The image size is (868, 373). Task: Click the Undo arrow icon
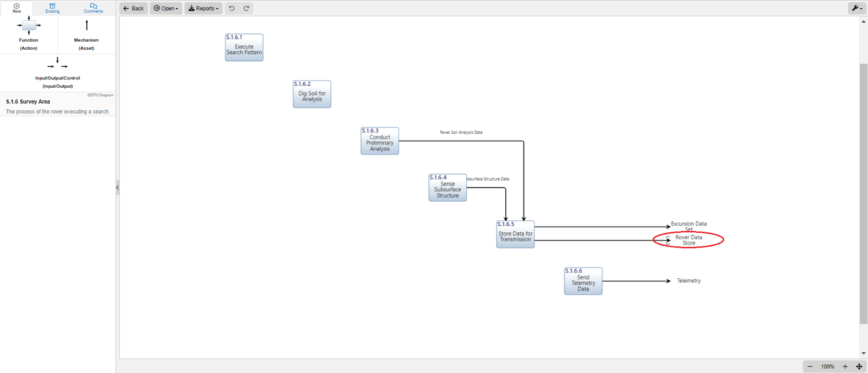[x=232, y=8]
